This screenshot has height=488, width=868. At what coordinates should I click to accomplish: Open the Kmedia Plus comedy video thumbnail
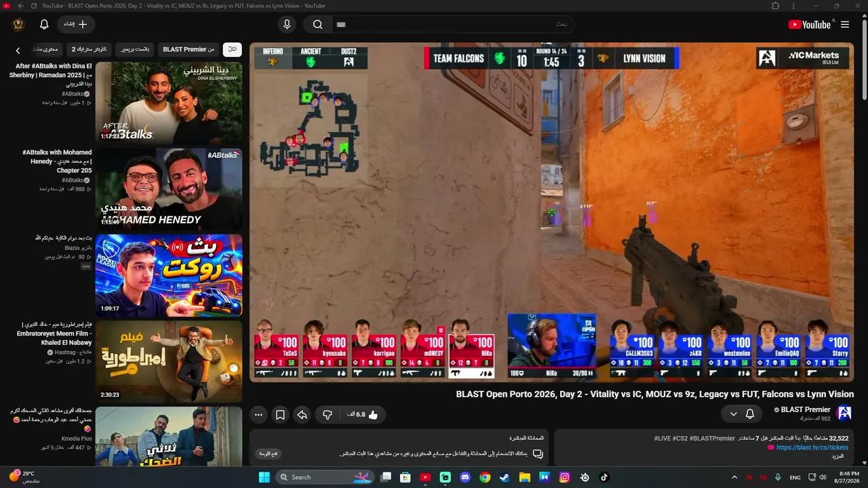pos(169,436)
